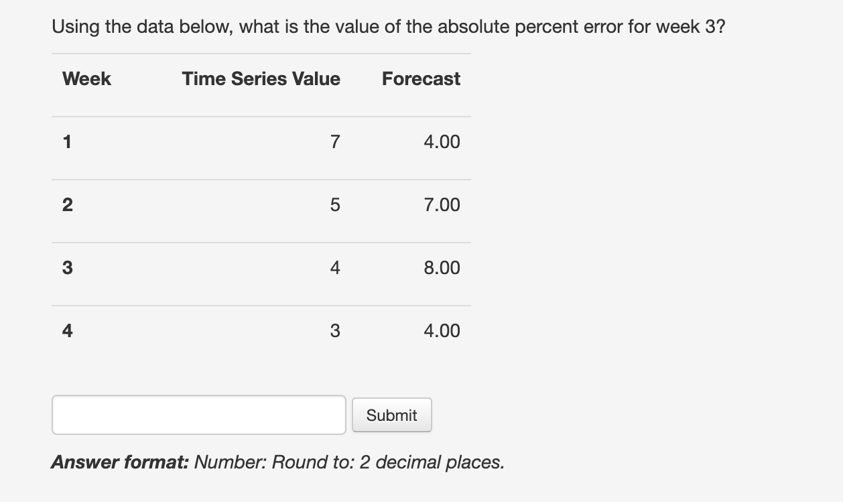Click the week 1 row label
Screen dimensions: 843x504
click(66, 141)
